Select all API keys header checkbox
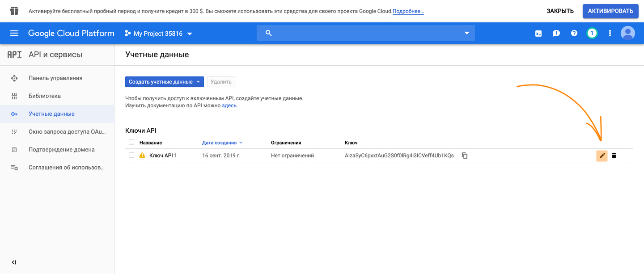 tap(131, 143)
